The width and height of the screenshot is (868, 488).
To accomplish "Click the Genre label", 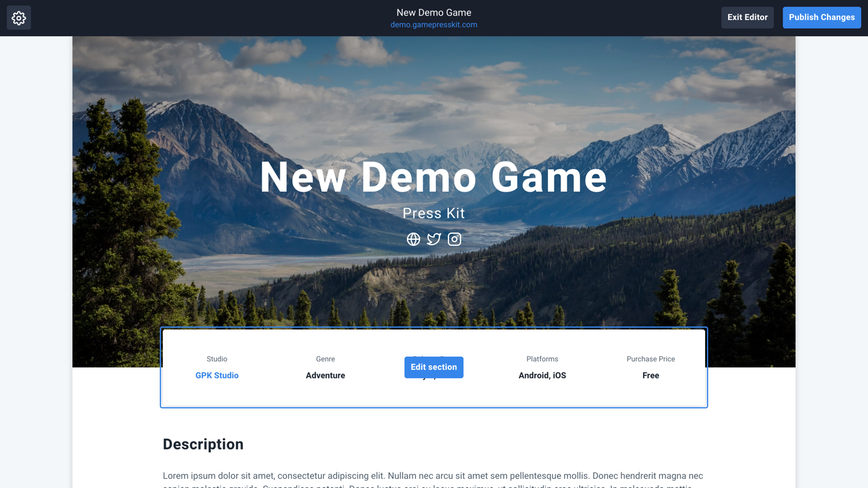I will 325,359.
